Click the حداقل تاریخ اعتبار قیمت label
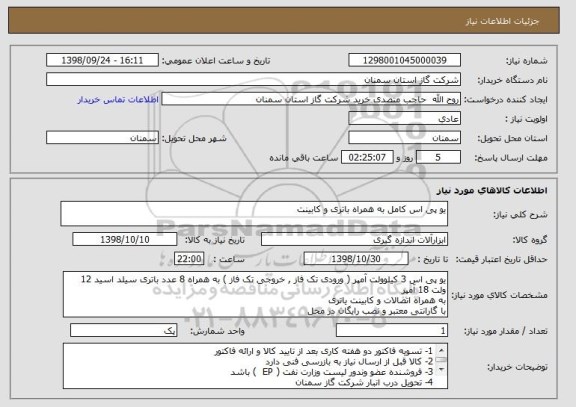This screenshot has width=576, height=407. 501,260
